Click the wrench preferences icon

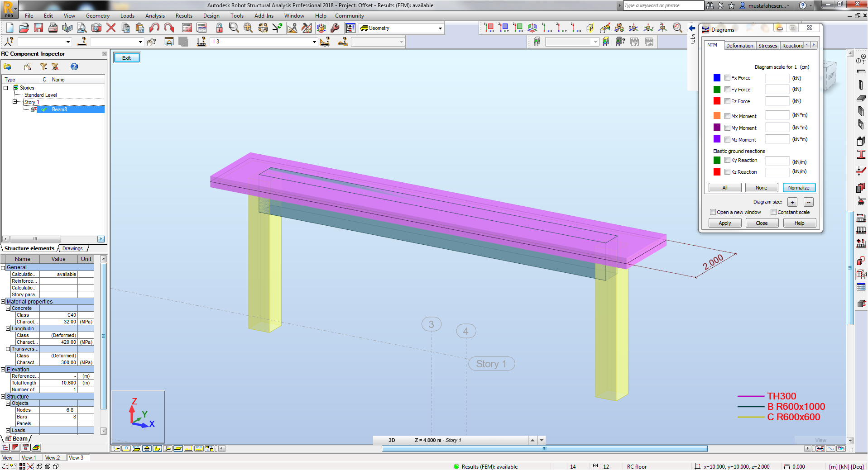pyautogui.click(x=335, y=28)
